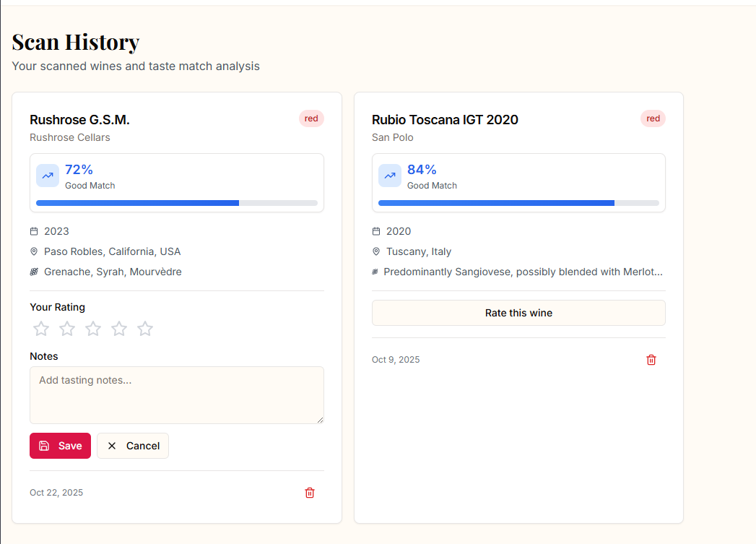Open 'Rate this wine' for Rubio Toscana

point(518,313)
